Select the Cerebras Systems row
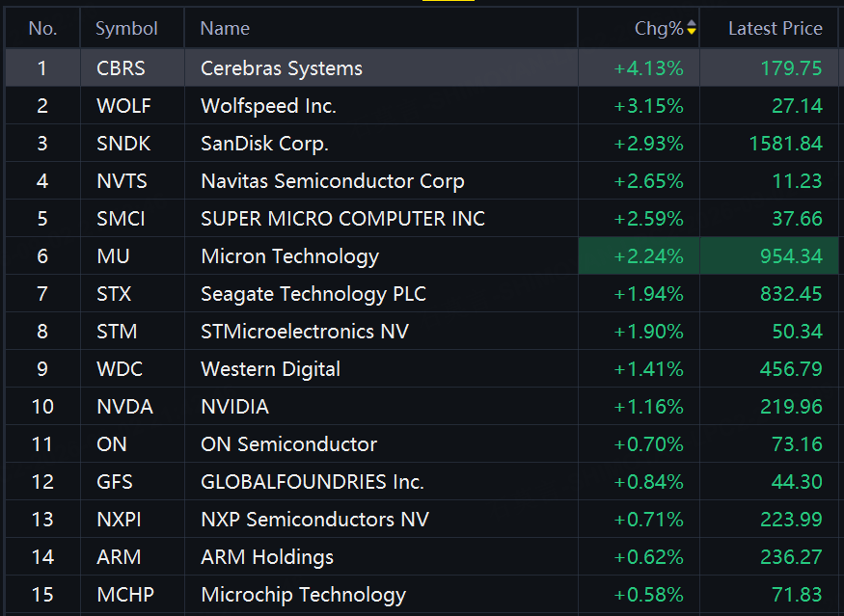844x616 pixels. [422, 67]
